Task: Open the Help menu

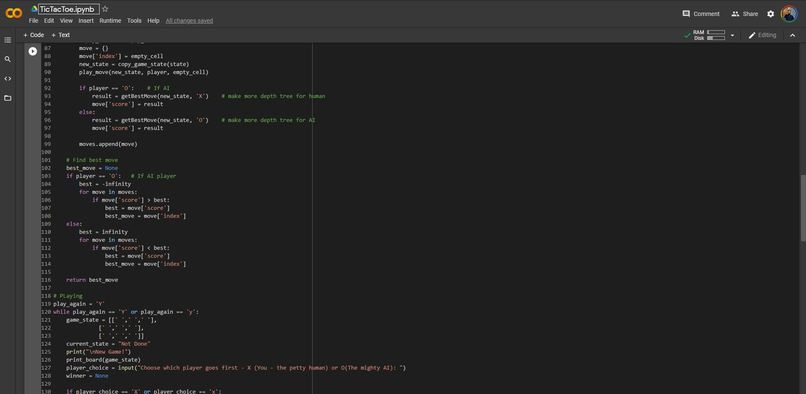Action: click(153, 21)
